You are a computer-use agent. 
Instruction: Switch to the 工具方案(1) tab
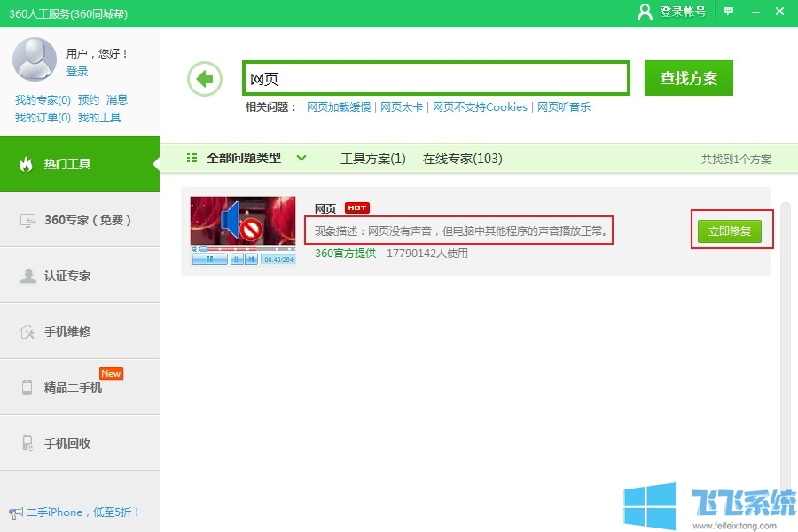tap(372, 156)
